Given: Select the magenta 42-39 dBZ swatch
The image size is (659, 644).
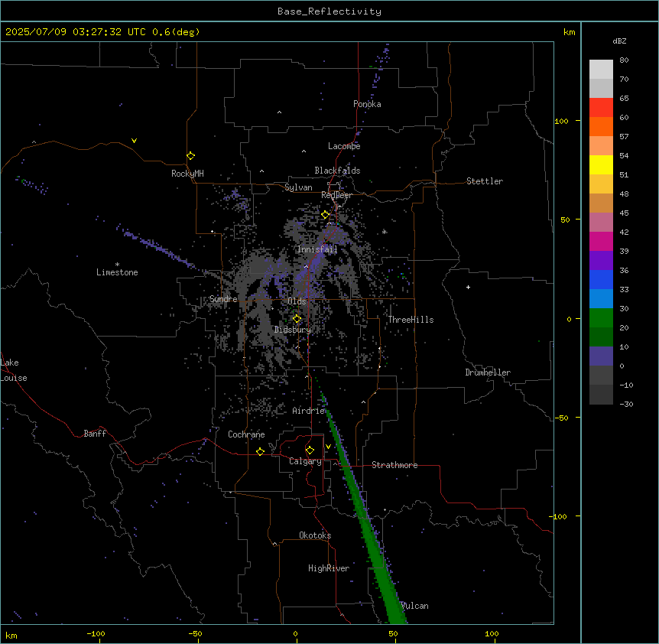Looking at the screenshot, I should click(601, 241).
